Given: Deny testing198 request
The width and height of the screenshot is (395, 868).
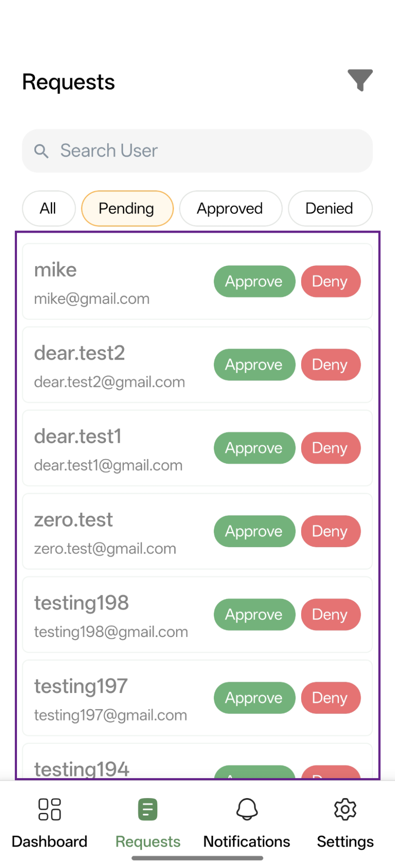Looking at the screenshot, I should point(330,615).
